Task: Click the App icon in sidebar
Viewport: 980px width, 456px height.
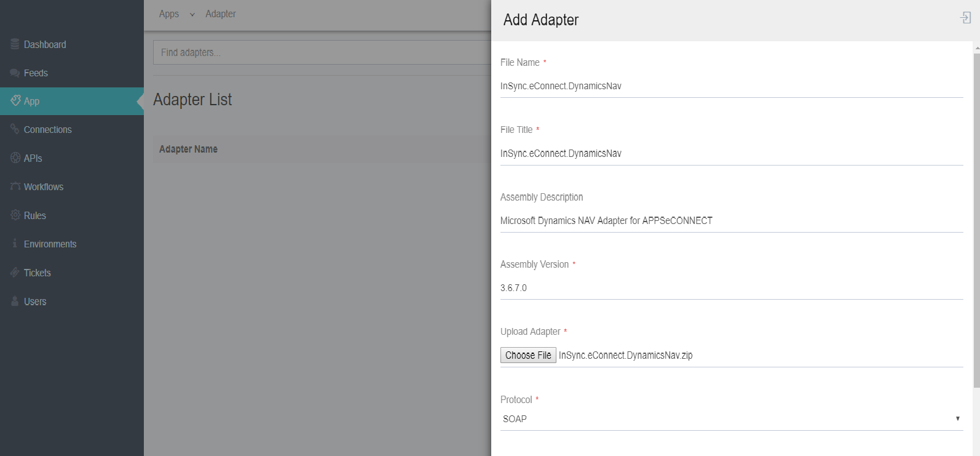Action: [x=15, y=100]
